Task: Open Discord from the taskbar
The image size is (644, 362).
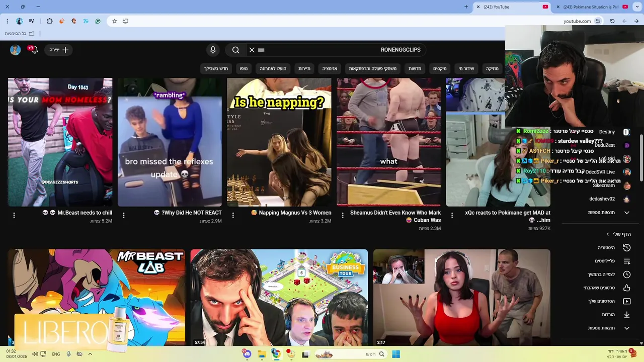Action: pos(247,354)
